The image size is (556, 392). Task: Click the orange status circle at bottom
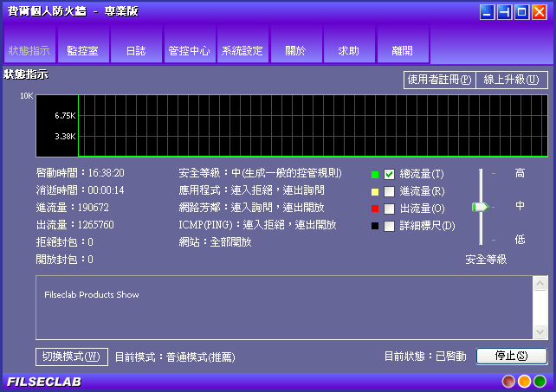524,382
